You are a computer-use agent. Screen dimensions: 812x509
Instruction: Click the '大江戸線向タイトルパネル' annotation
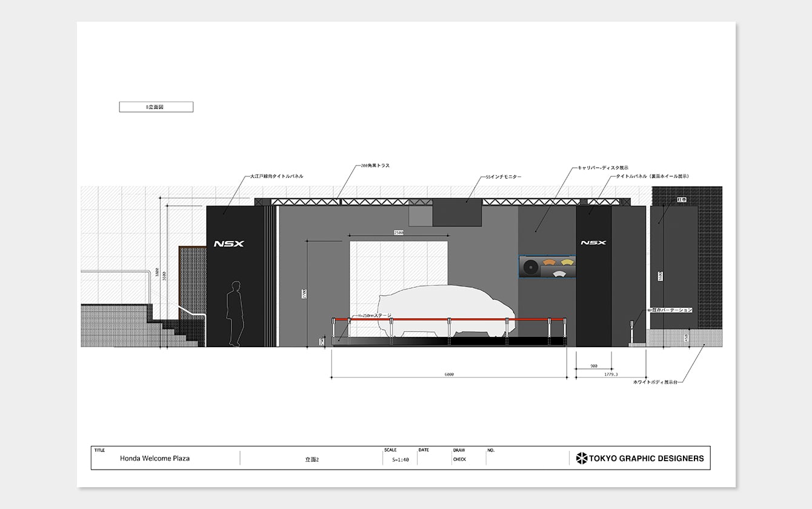tap(276, 176)
